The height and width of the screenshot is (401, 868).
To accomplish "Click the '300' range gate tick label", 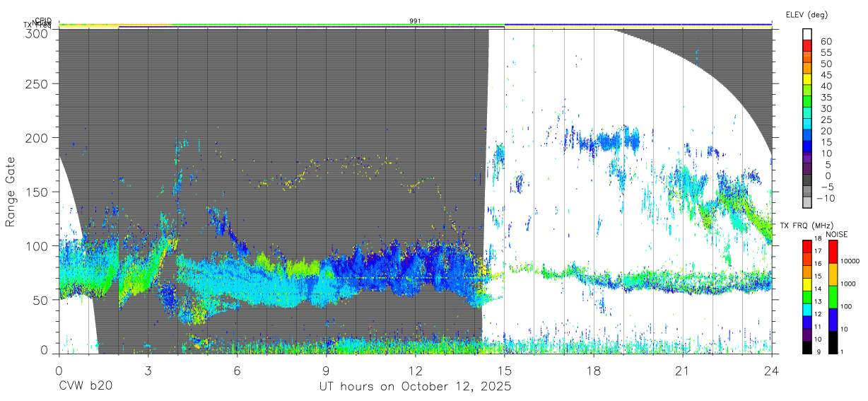I will (36, 33).
